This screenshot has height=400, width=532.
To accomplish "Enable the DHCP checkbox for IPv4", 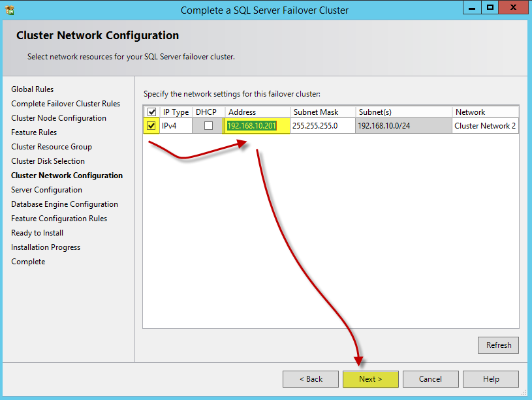I will (208, 126).
